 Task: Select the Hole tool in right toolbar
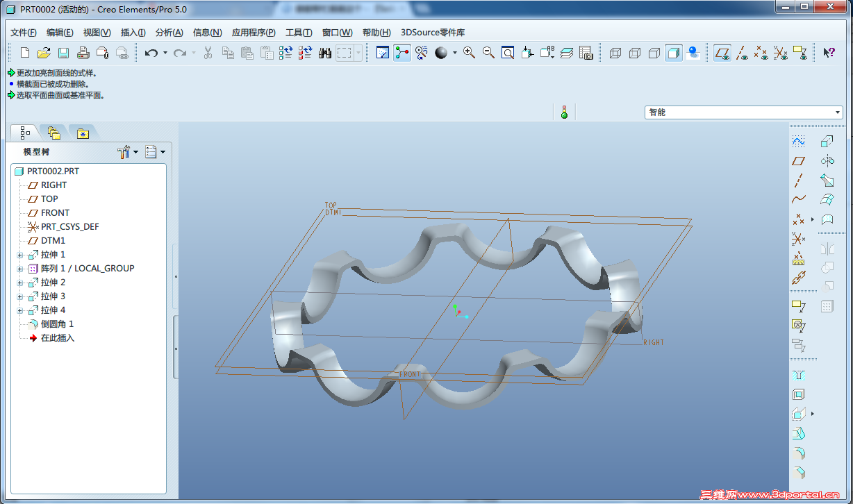tap(799, 375)
